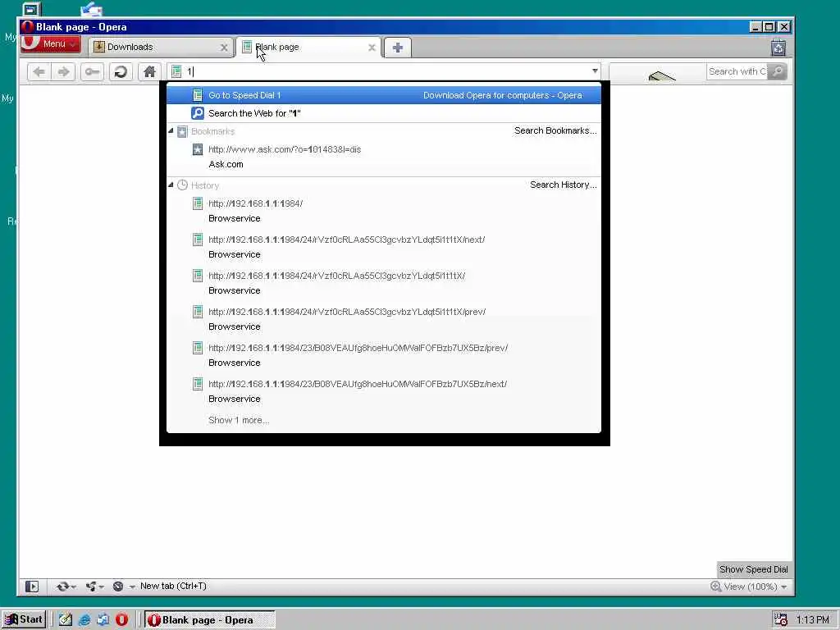
Task: Collapse the History section triangle
Action: pyautogui.click(x=171, y=185)
